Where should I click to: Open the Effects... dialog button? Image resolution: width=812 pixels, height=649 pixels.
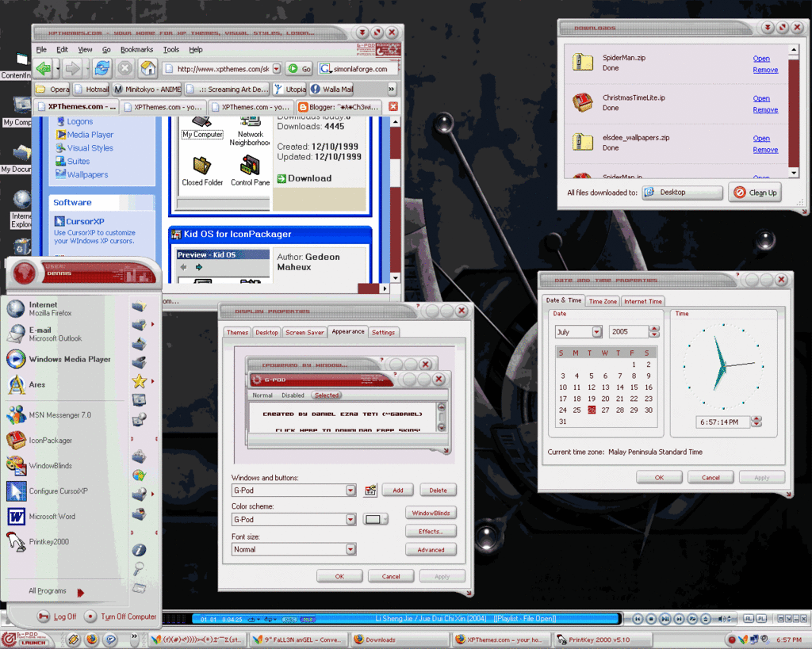click(431, 532)
